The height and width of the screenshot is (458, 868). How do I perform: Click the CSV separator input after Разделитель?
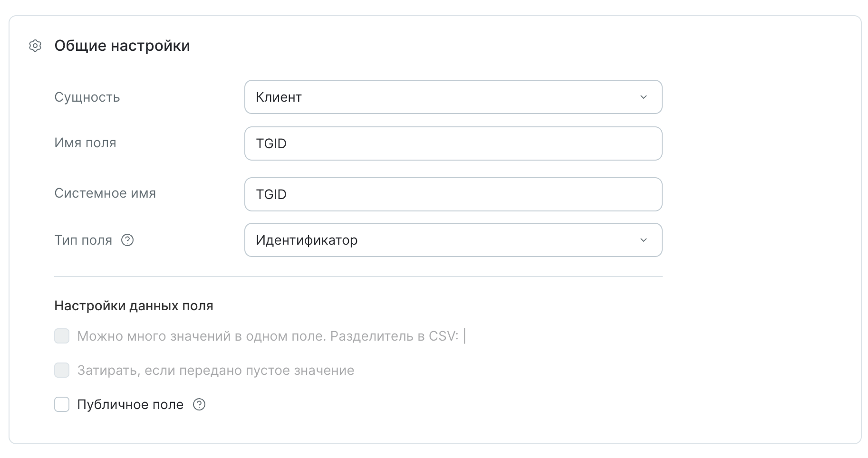tap(465, 336)
